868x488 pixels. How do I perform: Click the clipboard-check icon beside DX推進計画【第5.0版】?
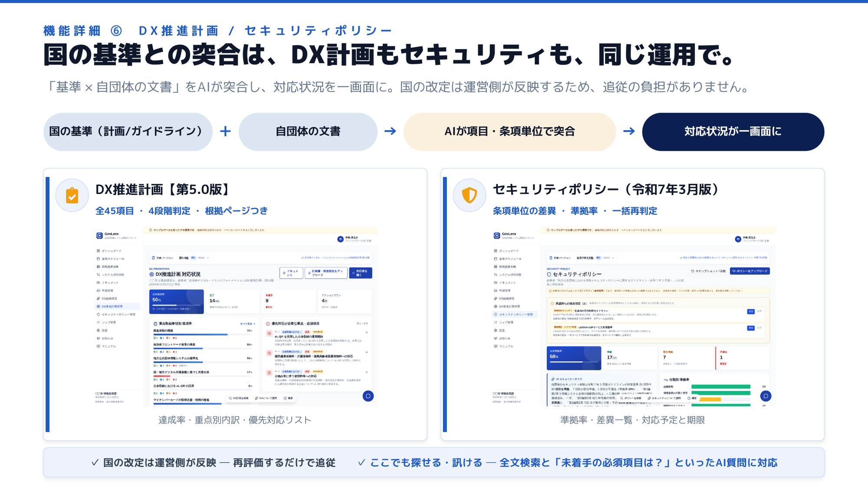click(x=72, y=196)
